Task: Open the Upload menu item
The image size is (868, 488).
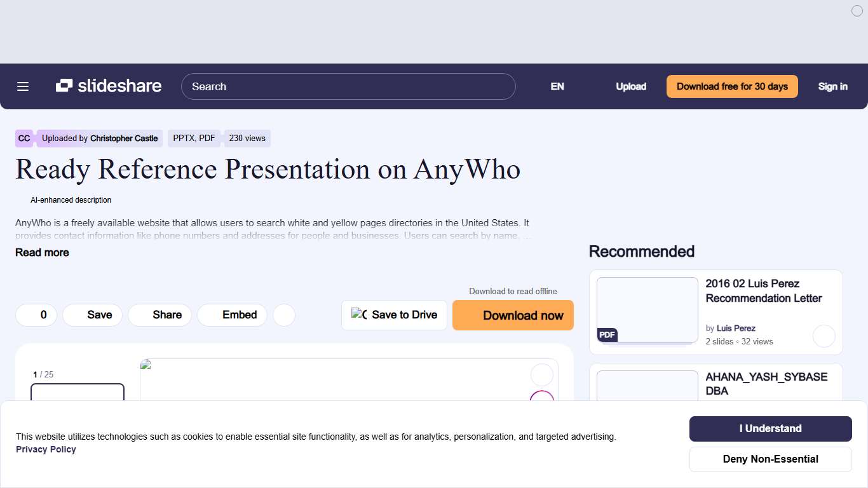Action: 631,86
